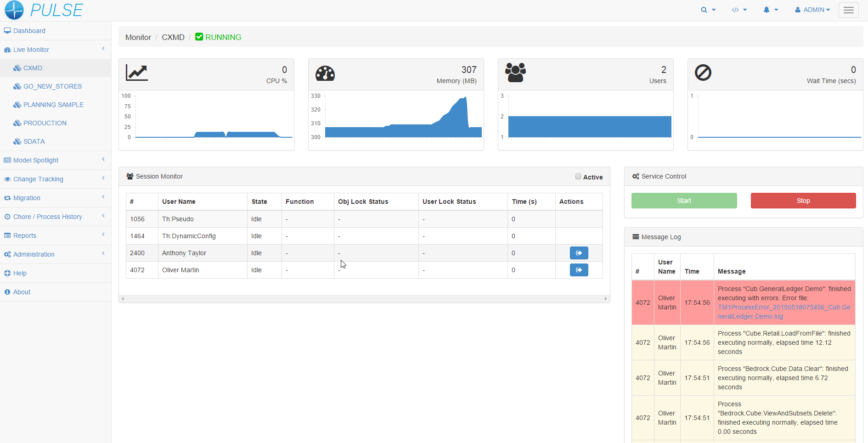Click the Memory 307 value
The image size is (868, 443).
click(x=469, y=70)
